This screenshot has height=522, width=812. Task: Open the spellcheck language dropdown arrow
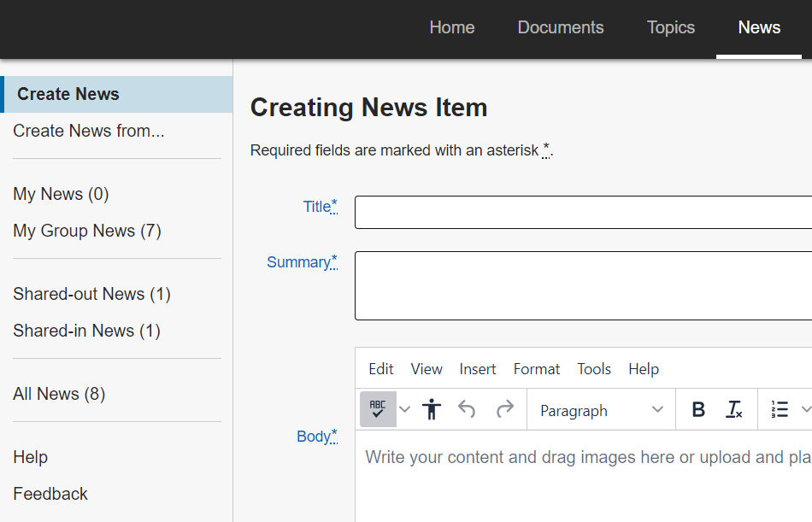coord(405,409)
